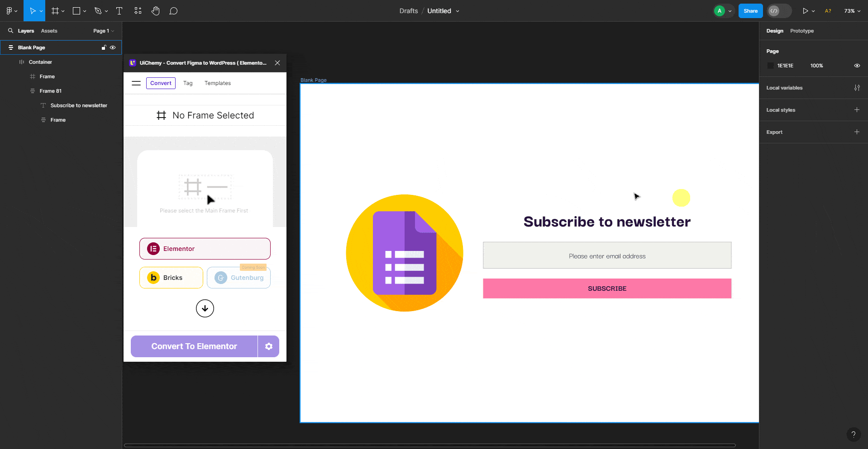The height and width of the screenshot is (449, 868).
Task: Open Local variables settings
Action: tap(857, 87)
